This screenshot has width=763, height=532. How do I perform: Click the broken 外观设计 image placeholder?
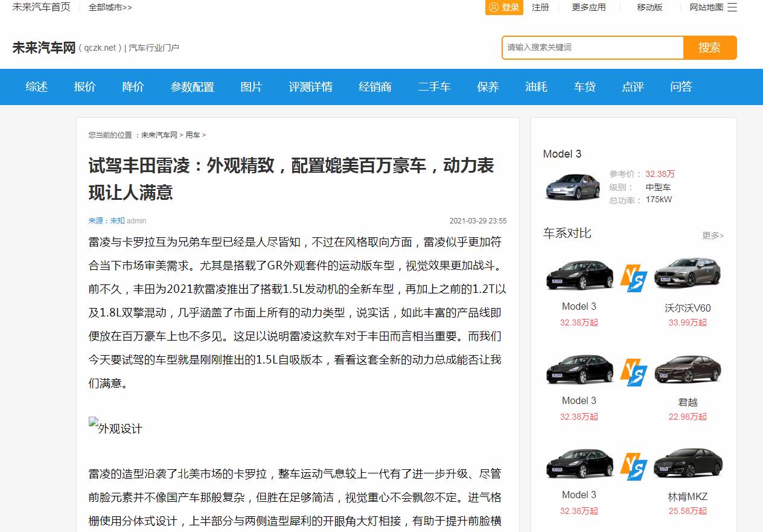pyautogui.click(x=115, y=426)
